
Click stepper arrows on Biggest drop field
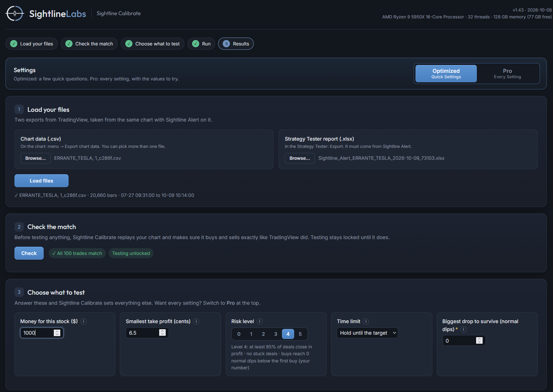point(479,341)
